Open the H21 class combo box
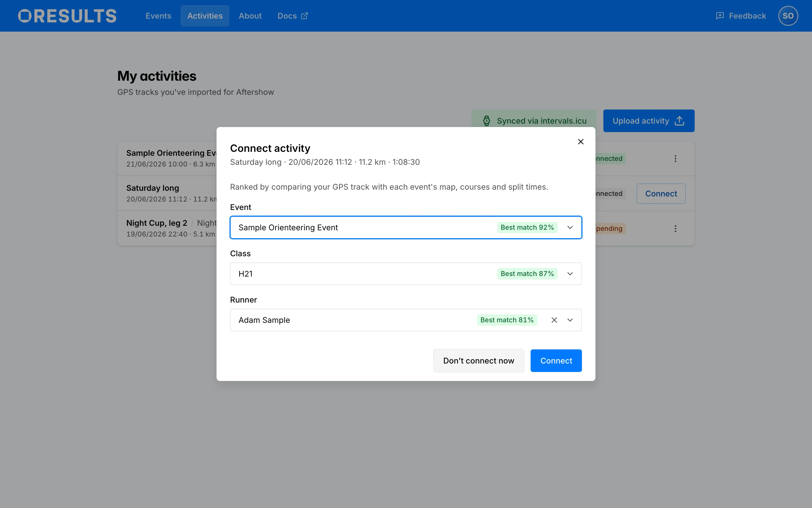The height and width of the screenshot is (508, 812). pyautogui.click(x=406, y=274)
